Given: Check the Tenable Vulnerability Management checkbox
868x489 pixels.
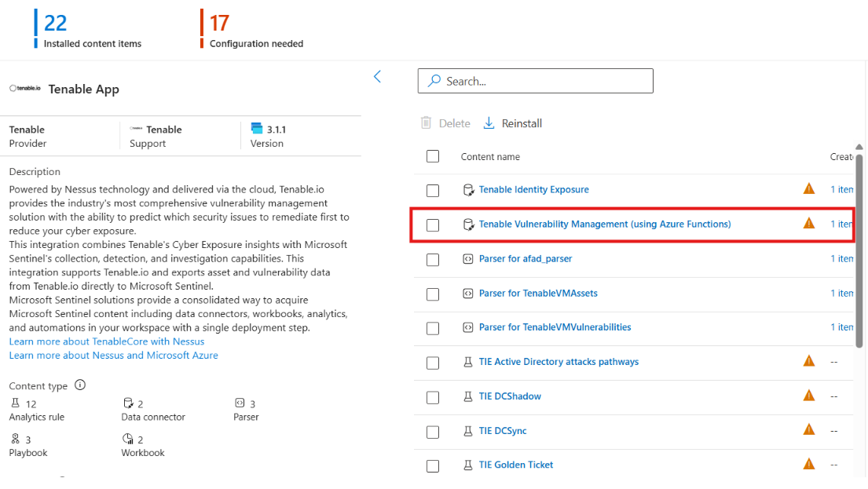Looking at the screenshot, I should coord(433,225).
